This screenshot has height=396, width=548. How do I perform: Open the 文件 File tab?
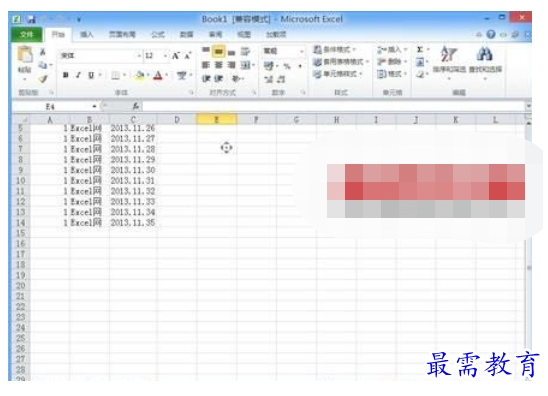(x=27, y=34)
